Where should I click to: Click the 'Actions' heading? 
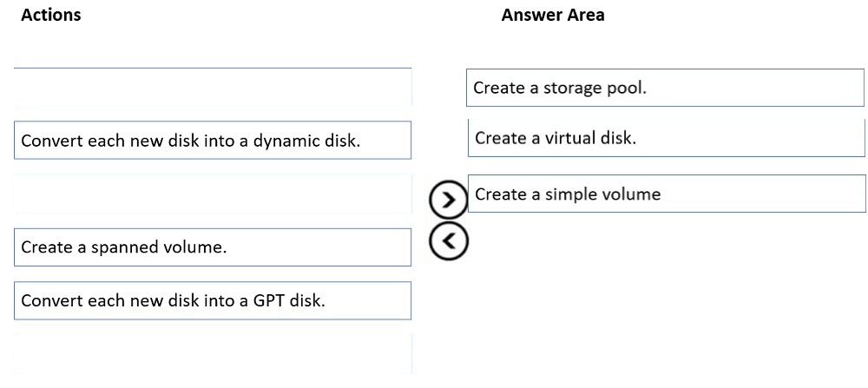50,15
